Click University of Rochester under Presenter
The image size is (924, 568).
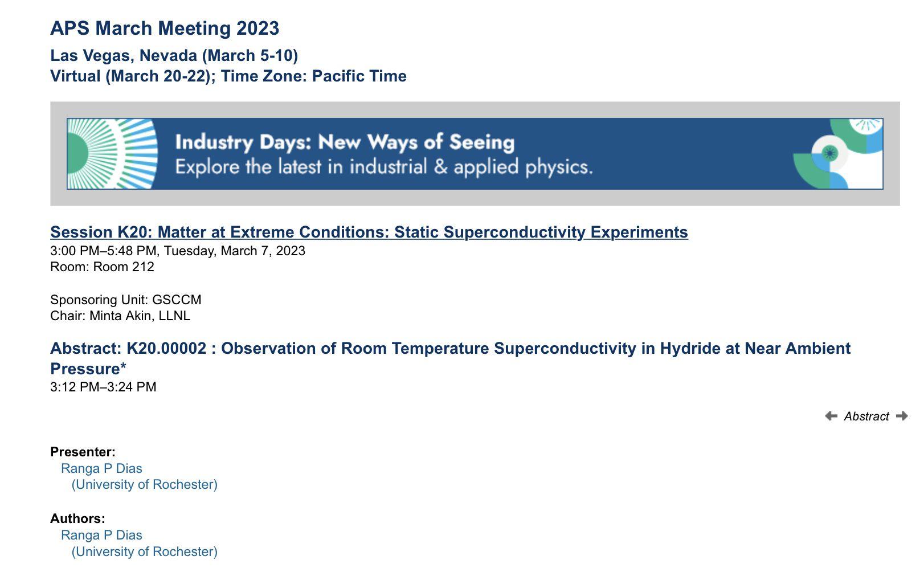[144, 484]
